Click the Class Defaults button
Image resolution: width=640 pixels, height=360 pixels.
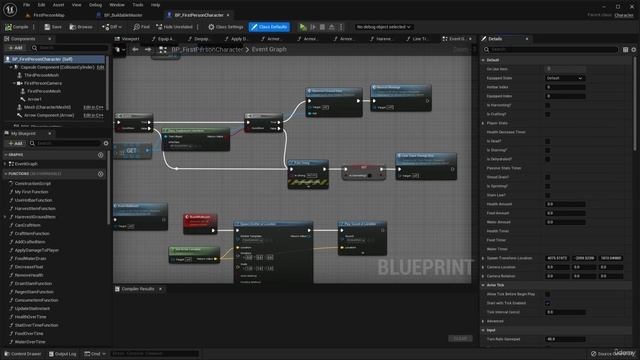[x=269, y=27]
